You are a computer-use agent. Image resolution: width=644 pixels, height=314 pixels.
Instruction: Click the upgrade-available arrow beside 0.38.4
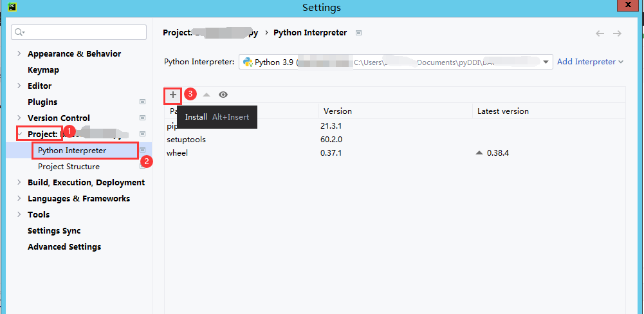coord(479,153)
